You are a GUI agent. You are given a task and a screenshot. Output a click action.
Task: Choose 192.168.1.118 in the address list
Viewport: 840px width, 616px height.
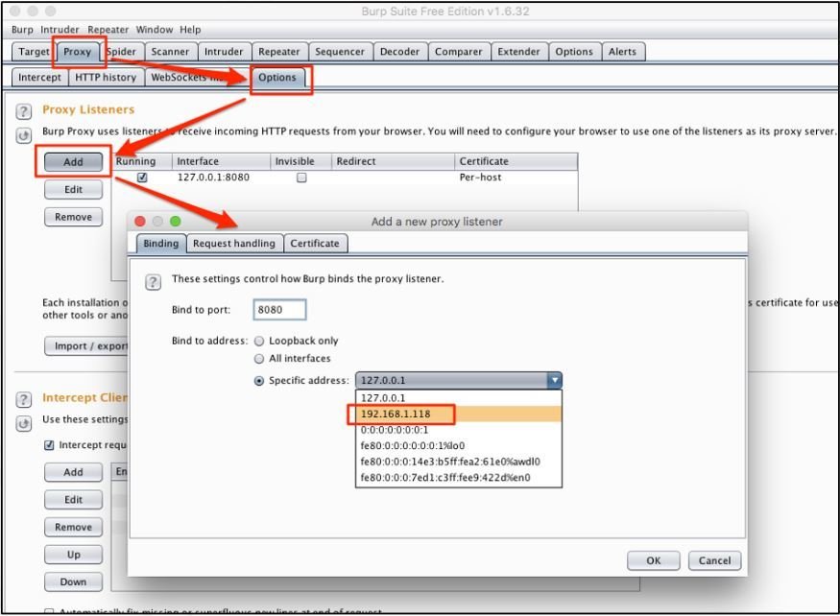click(459, 415)
